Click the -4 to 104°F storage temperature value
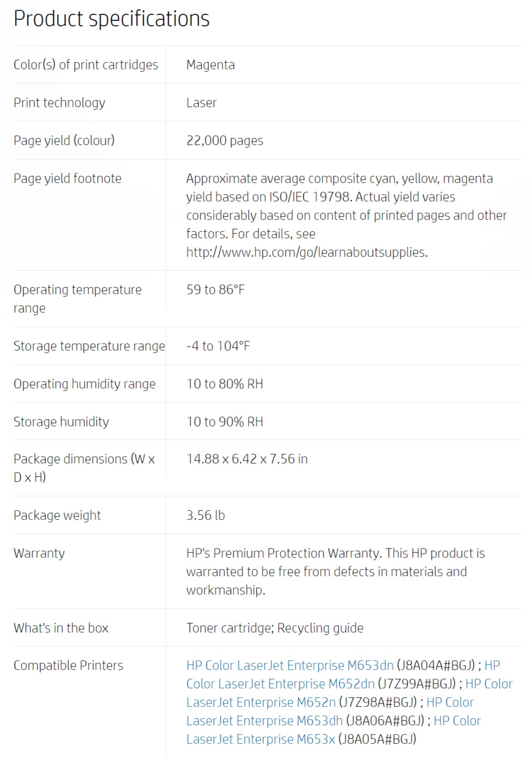Screen dimensions: 532x763 (218, 346)
